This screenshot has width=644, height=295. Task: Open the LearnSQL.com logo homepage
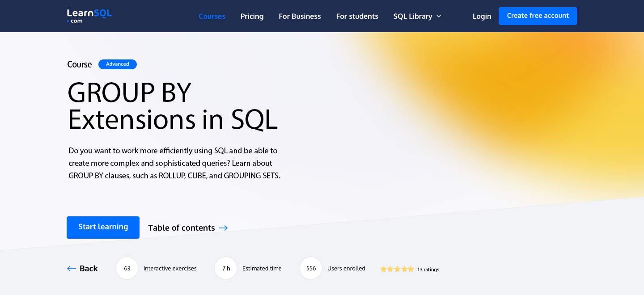[89, 16]
